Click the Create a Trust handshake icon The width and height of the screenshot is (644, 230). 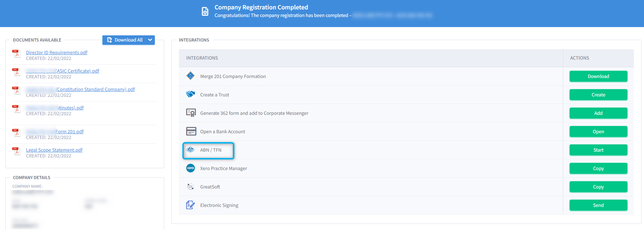click(x=190, y=94)
